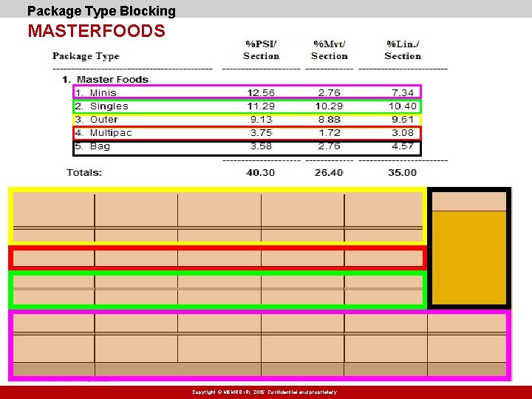532x399 pixels.
Task: Click the "5. Bag" row label
Action: (92, 146)
